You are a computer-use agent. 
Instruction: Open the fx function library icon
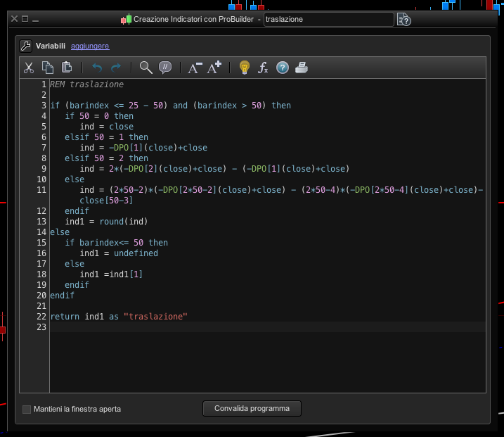(x=264, y=68)
